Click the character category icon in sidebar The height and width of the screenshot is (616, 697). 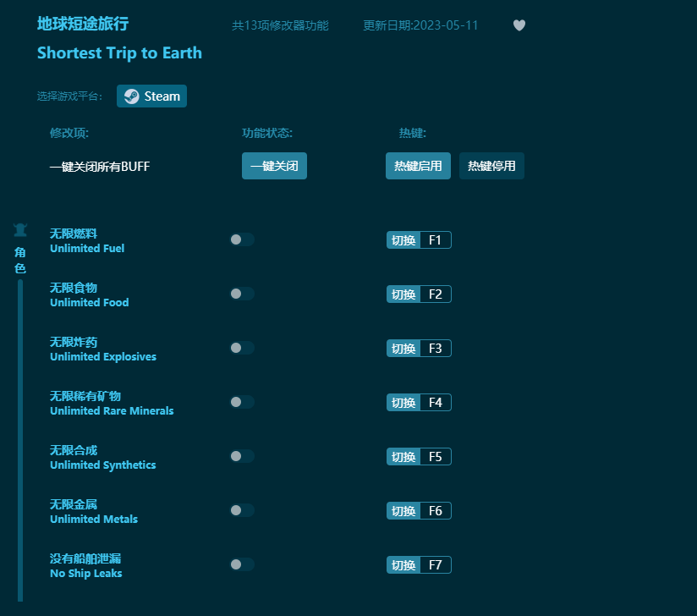(x=20, y=230)
